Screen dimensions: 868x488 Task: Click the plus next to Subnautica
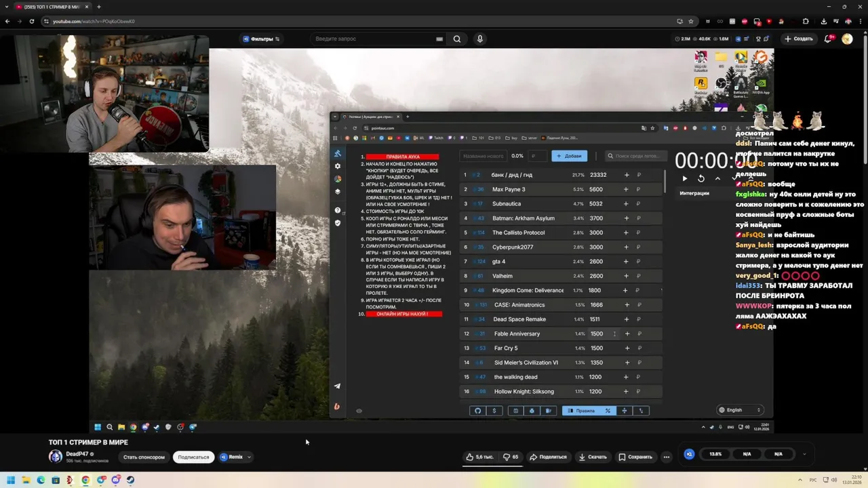click(x=626, y=203)
